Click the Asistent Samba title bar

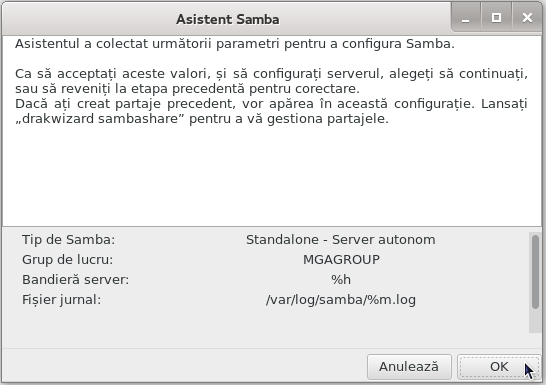[x=227, y=19]
